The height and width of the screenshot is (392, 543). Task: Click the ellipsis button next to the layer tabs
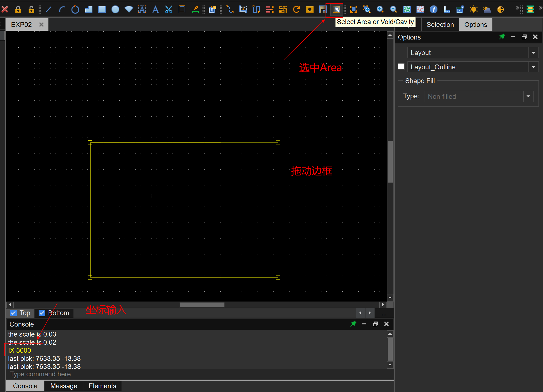point(384,313)
